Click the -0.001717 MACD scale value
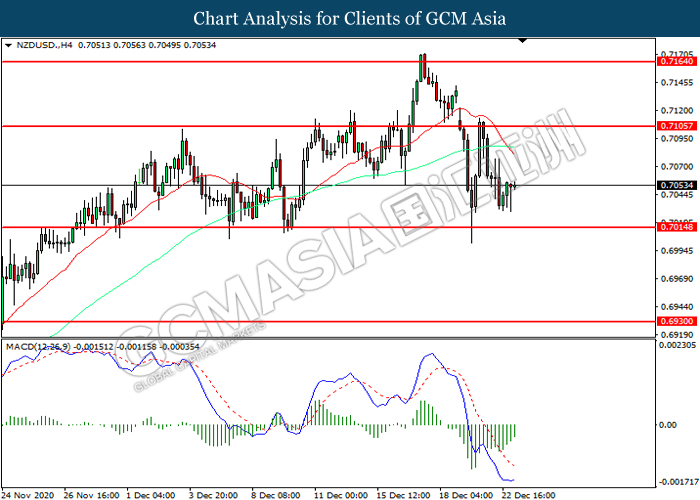This screenshot has width=700, height=500. (679, 482)
